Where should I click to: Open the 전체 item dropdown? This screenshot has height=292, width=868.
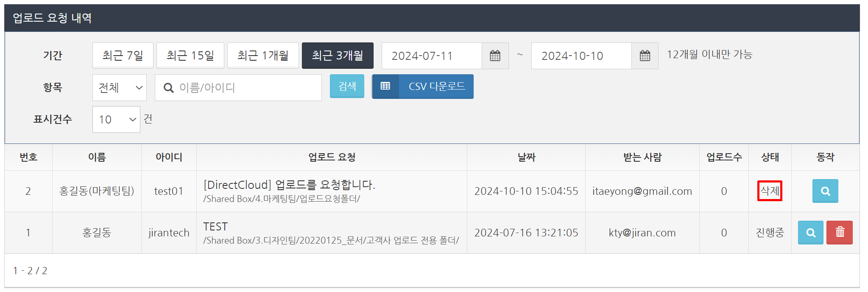[x=120, y=88]
